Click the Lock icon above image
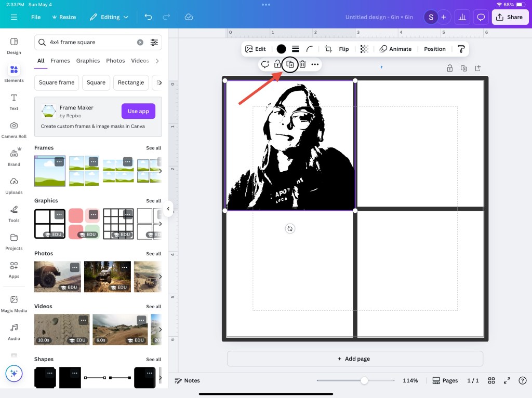 (x=277, y=64)
